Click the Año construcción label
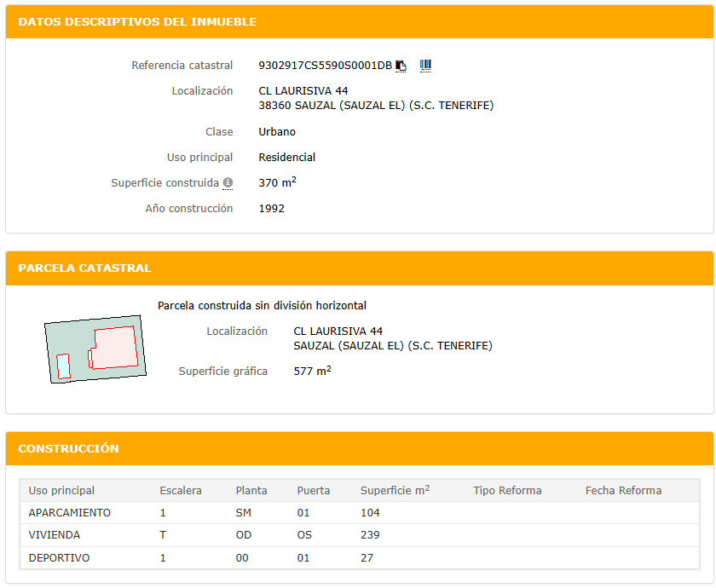 189,209
